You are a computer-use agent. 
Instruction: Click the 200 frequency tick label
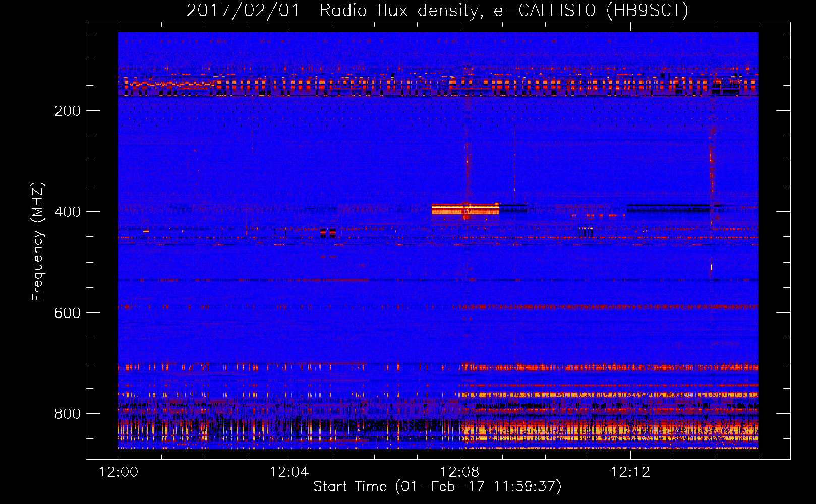point(68,111)
